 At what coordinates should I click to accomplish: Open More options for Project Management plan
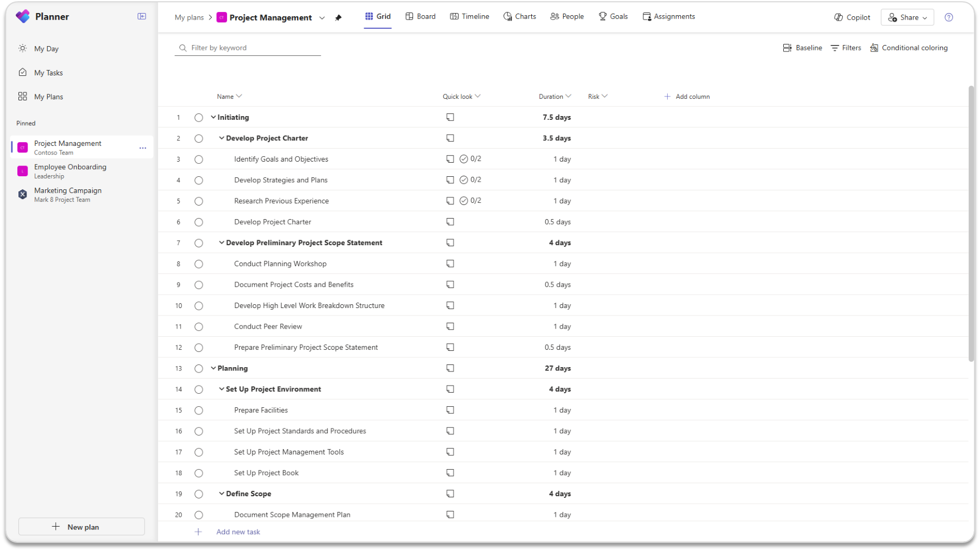[143, 148]
